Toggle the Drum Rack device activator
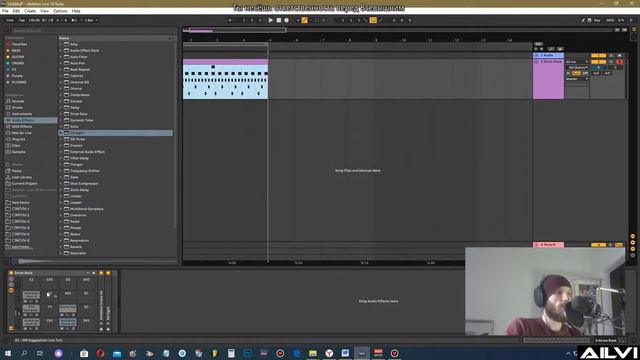The image size is (640, 360). point(11,273)
